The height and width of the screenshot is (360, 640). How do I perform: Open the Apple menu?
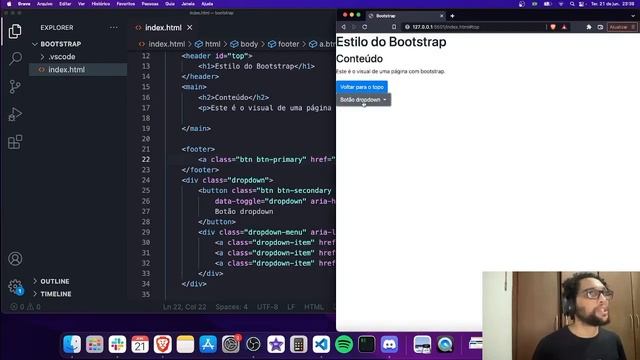pos(9,4)
